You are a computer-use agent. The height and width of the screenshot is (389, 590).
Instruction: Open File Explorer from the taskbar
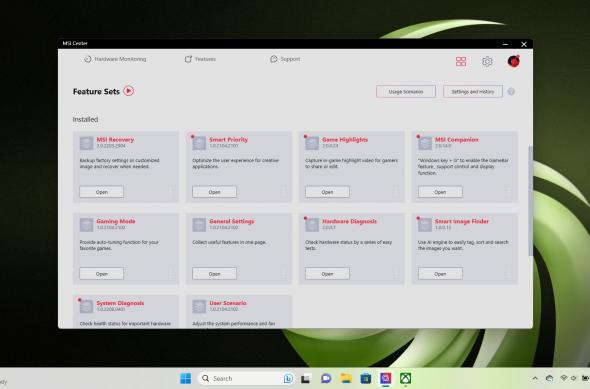pyautogui.click(x=346, y=378)
